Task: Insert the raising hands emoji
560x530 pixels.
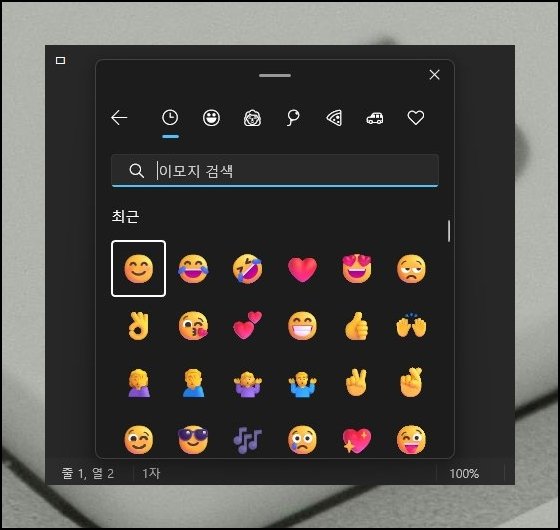Action: pos(411,325)
